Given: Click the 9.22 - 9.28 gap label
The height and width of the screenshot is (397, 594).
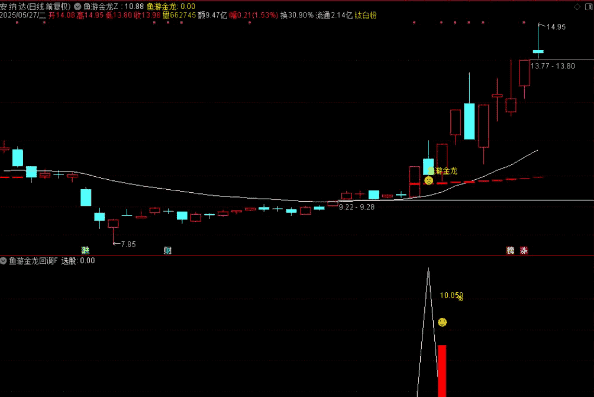Looking at the screenshot, I should [x=356, y=207].
